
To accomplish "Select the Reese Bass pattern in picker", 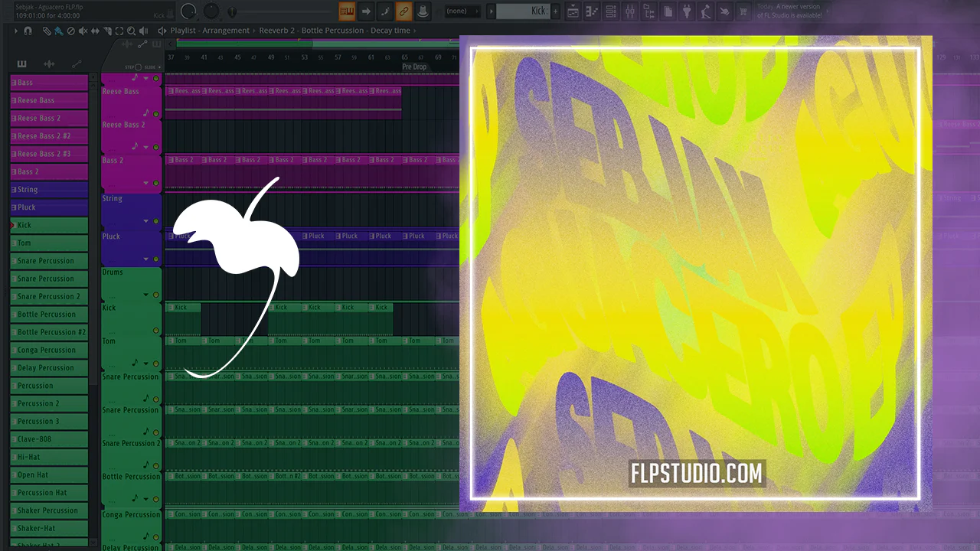I will coord(49,100).
